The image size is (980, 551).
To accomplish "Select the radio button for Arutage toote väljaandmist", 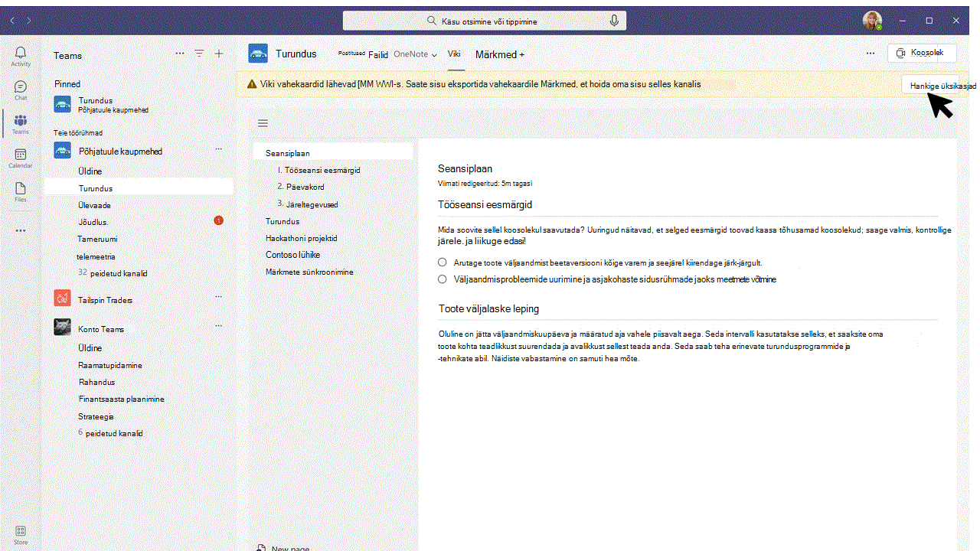I will tap(443, 262).
